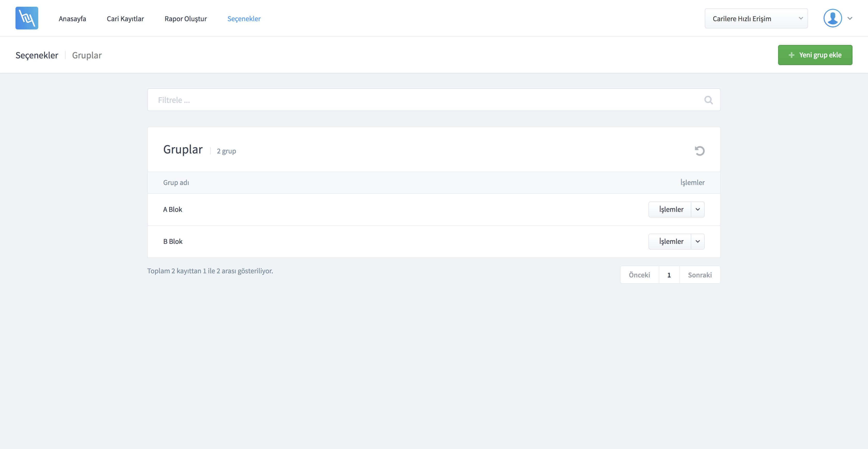Screen dimensions: 868x449
Task: Expand İşlemer arrow for A Blok
Action: (x=698, y=209)
